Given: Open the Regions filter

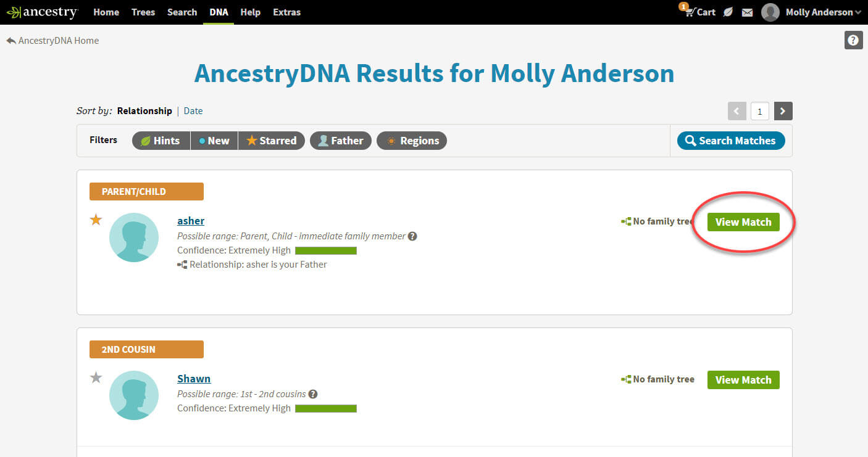Looking at the screenshot, I should [411, 141].
